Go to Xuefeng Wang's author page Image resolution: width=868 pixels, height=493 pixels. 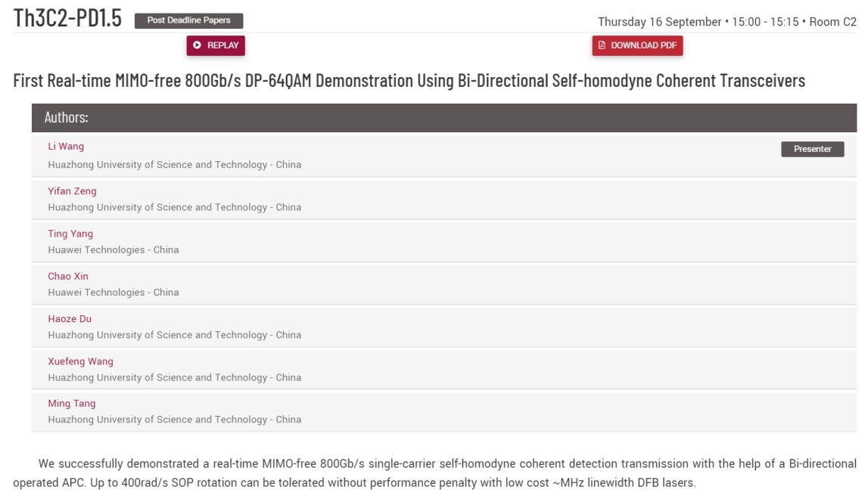point(80,361)
